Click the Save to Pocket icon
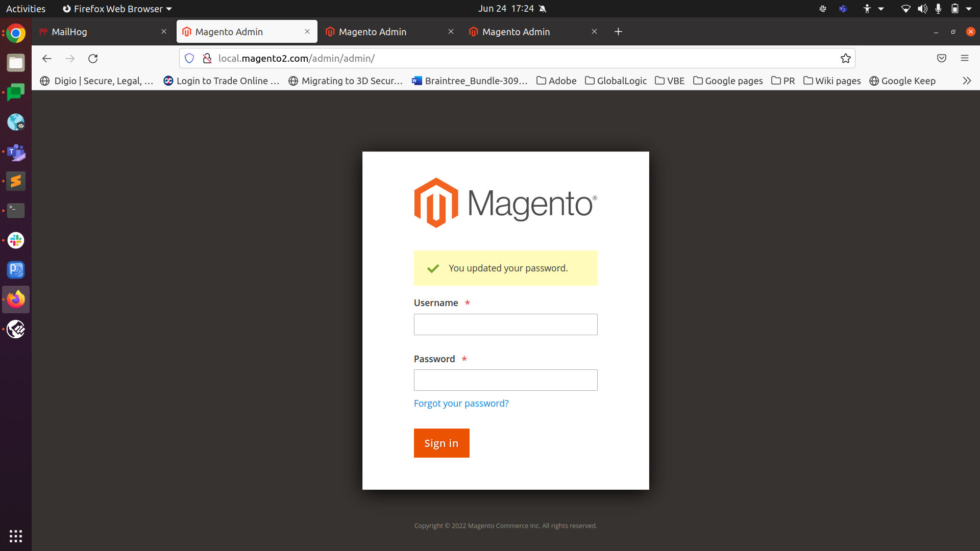This screenshot has height=551, width=980. coord(941,59)
